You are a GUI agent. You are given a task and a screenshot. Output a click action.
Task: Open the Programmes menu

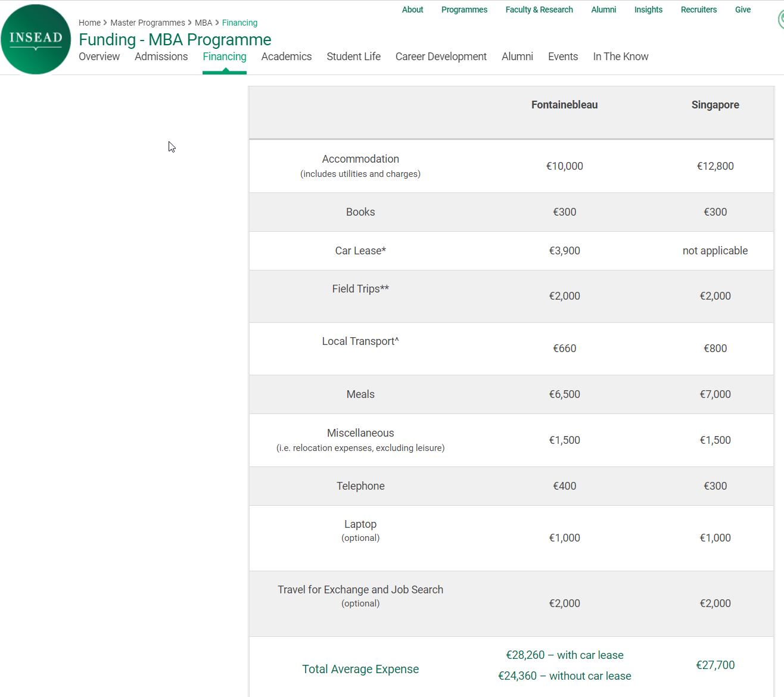pyautogui.click(x=464, y=10)
